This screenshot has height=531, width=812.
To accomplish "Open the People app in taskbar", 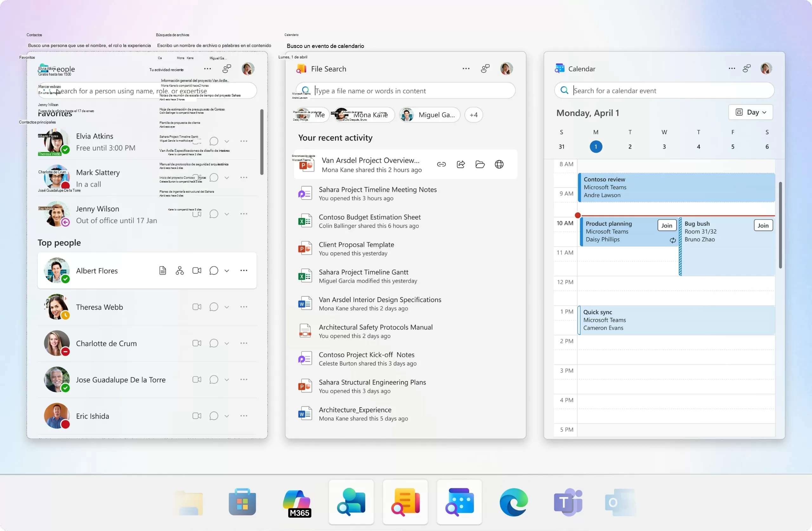I will pyautogui.click(x=351, y=501).
